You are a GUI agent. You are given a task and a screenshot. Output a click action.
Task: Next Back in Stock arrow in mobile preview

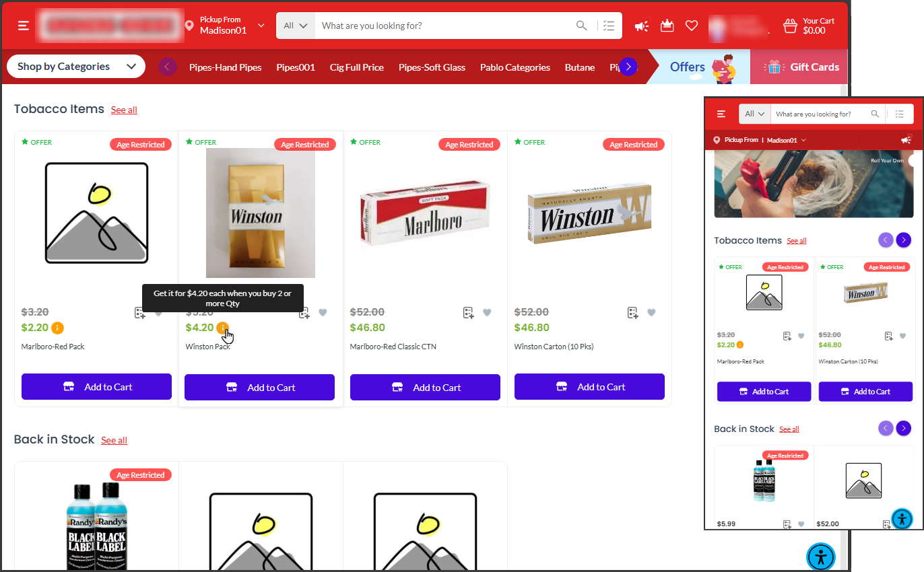coord(904,428)
